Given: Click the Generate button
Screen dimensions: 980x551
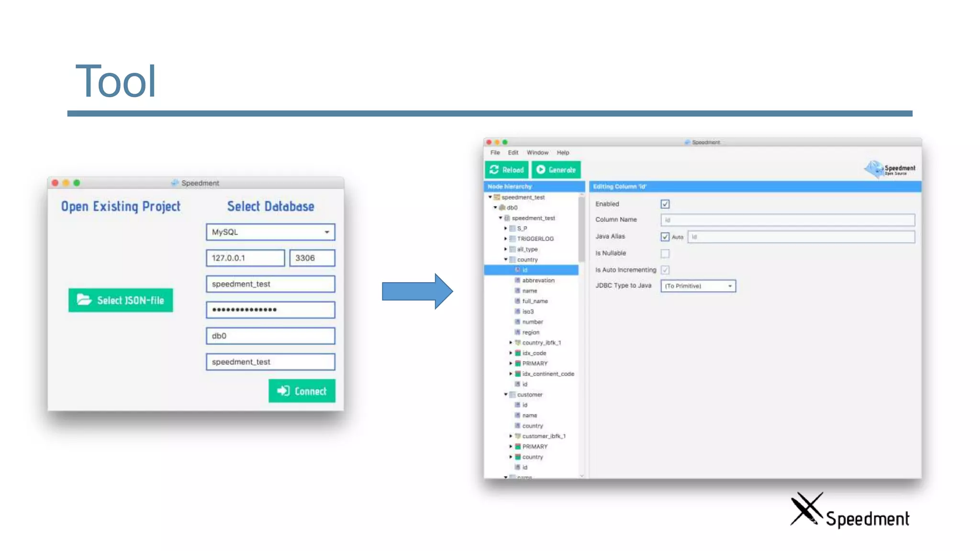Looking at the screenshot, I should click(556, 170).
